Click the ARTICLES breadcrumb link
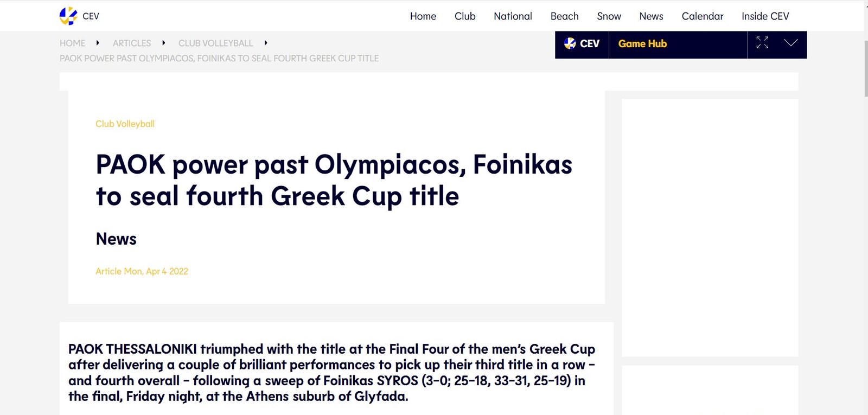 [x=132, y=43]
